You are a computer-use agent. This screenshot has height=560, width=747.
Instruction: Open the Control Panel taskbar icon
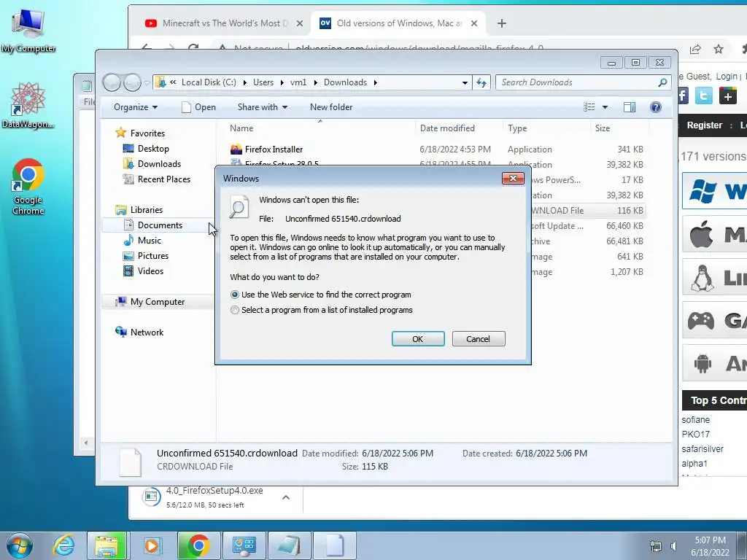(x=244, y=545)
